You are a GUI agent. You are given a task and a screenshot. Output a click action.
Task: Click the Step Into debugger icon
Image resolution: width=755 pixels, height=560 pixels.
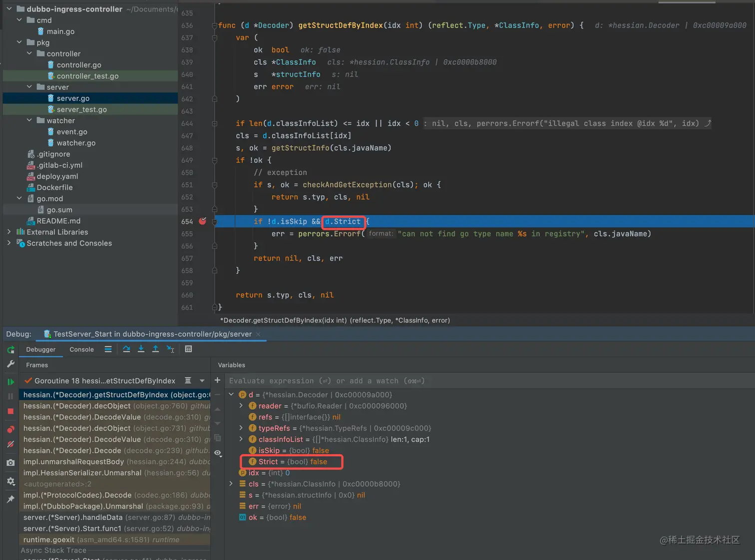coord(141,349)
